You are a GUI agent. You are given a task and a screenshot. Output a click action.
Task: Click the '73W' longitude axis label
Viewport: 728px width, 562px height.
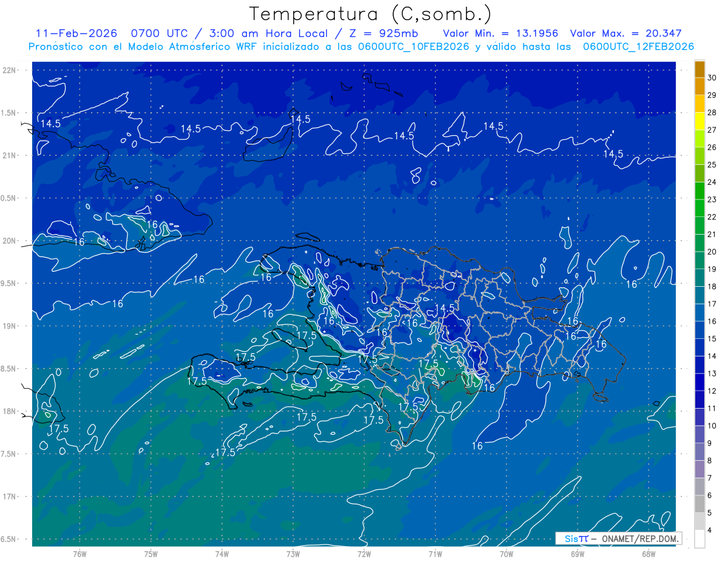[293, 554]
